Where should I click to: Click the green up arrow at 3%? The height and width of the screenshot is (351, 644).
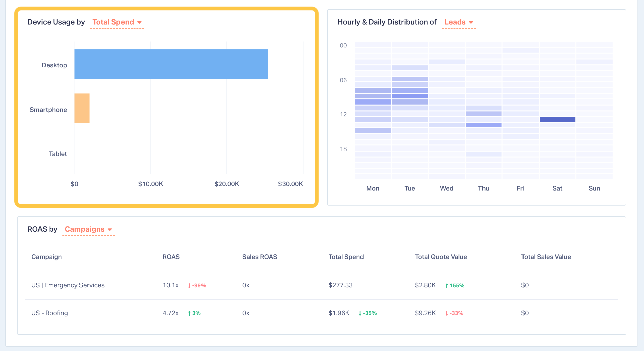(x=189, y=313)
